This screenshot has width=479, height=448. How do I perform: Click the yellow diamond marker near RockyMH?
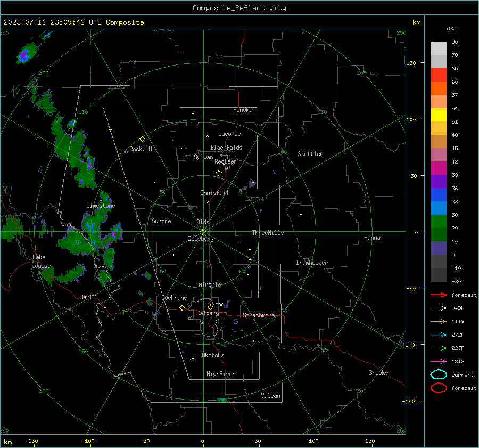coord(142,139)
